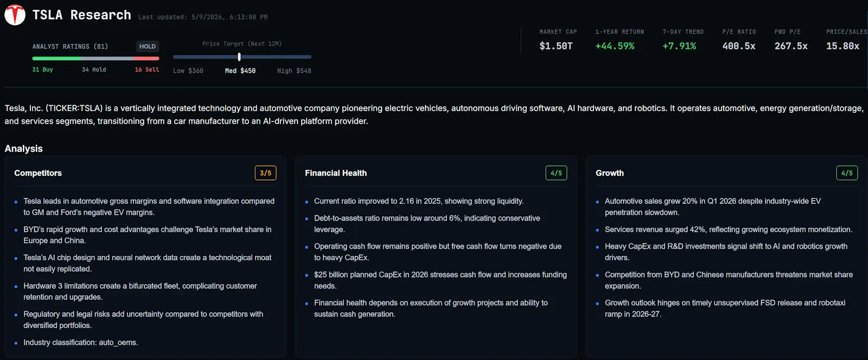This screenshot has height=360, width=868.
Task: Click the Growth 4/5 score badge
Action: coord(847,173)
